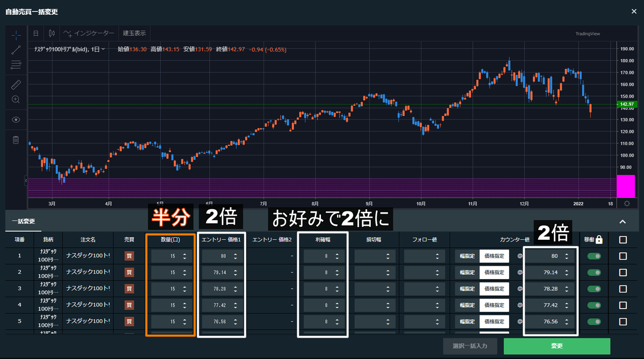Check the selection box for row 5
Image resolution: width=644 pixels, height=359 pixels.
pyautogui.click(x=623, y=322)
